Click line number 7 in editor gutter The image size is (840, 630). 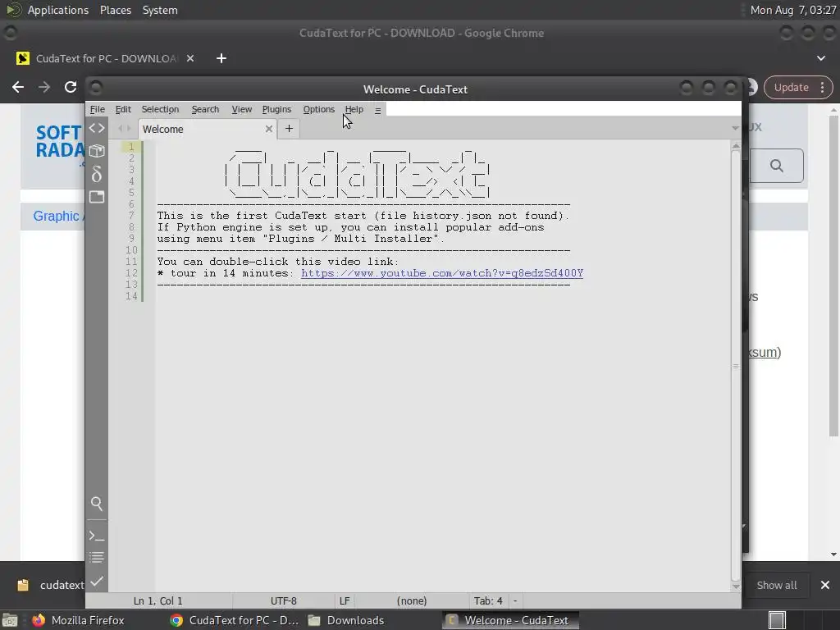point(131,216)
